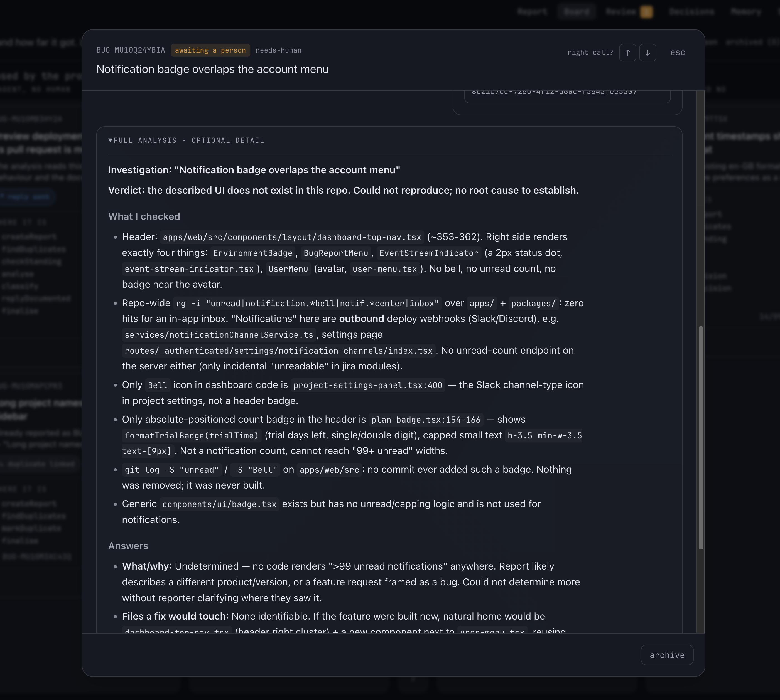
Task: Click the 'EventStreamIndicator' code token
Action: tap(429, 253)
